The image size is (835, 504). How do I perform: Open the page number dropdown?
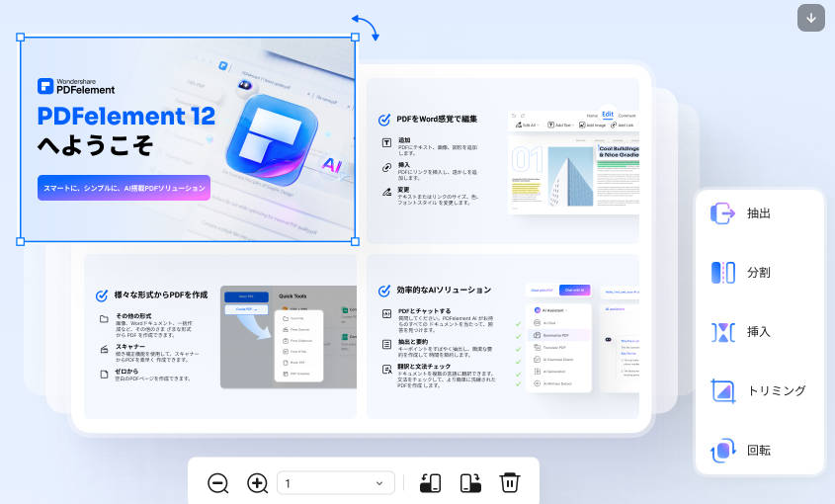click(x=336, y=483)
